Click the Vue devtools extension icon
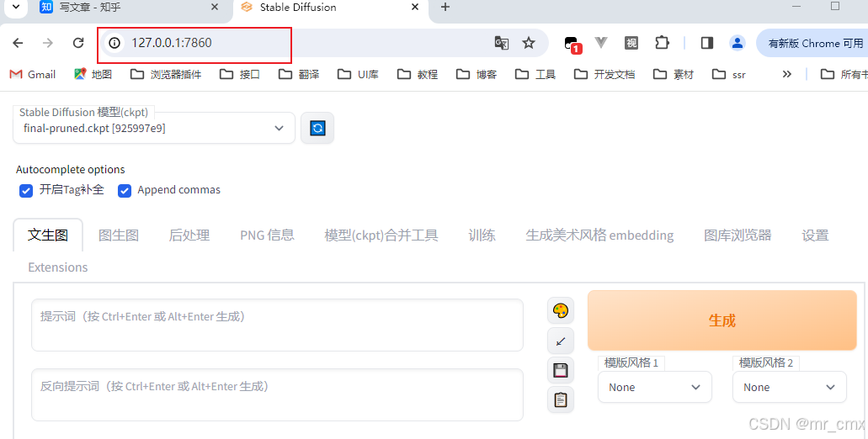Image resolution: width=868 pixels, height=439 pixels. pyautogui.click(x=601, y=43)
